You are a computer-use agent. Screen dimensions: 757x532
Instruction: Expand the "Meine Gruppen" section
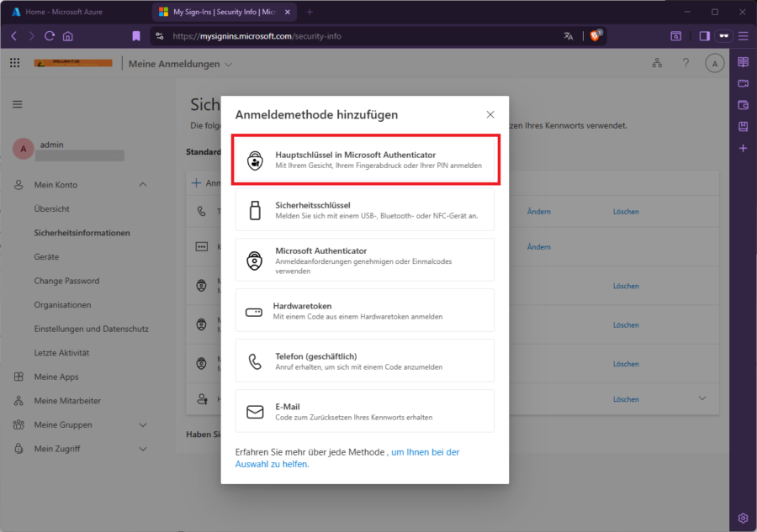(x=143, y=424)
